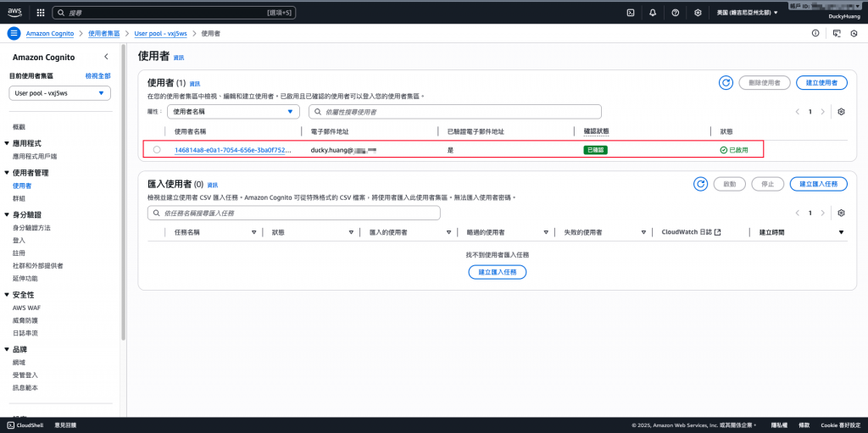The height and width of the screenshot is (433, 868).
Task: Select radio button for user 146814a8
Action: 157,149
